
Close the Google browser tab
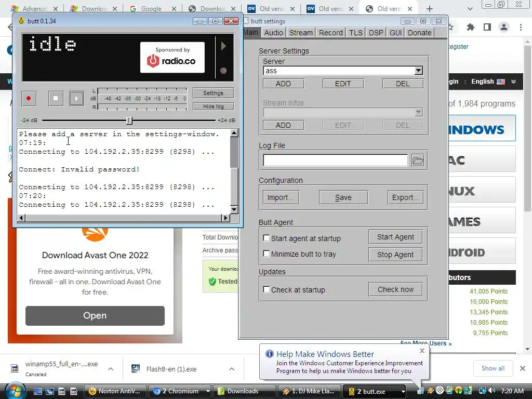pos(174,9)
